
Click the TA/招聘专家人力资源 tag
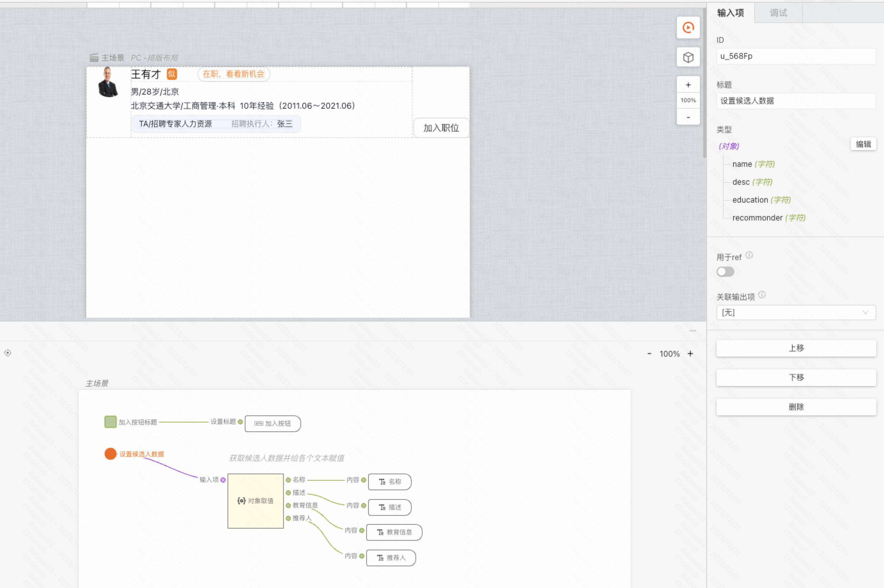coord(175,124)
